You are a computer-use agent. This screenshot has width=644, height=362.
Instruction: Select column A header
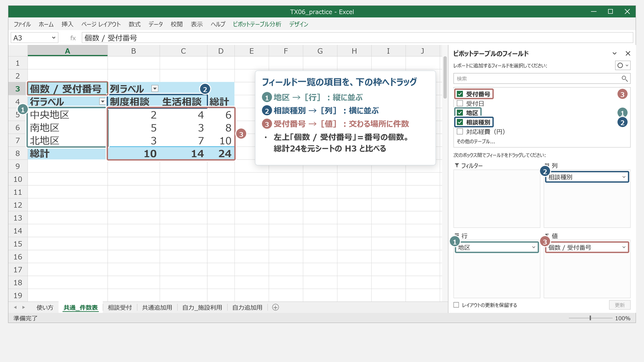[67, 51]
